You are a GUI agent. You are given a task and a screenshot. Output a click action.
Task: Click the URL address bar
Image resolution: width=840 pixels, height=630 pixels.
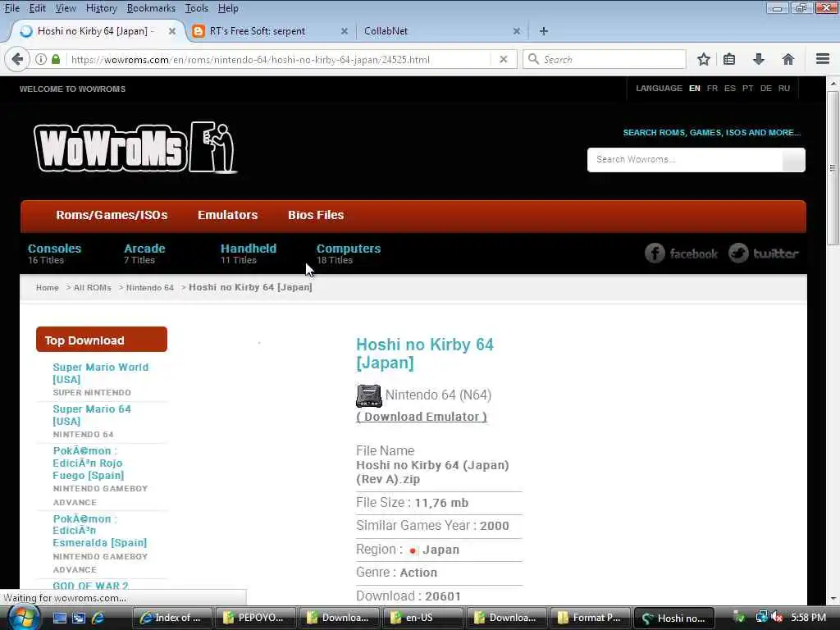click(279, 59)
